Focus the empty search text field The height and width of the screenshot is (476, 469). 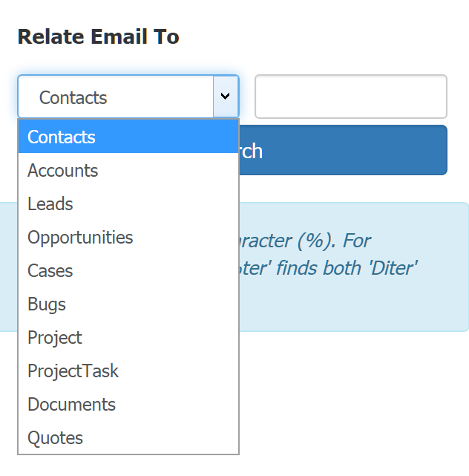[351, 97]
